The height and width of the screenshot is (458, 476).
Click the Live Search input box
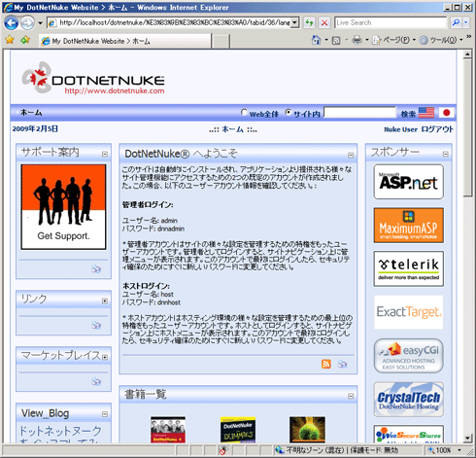(391, 22)
